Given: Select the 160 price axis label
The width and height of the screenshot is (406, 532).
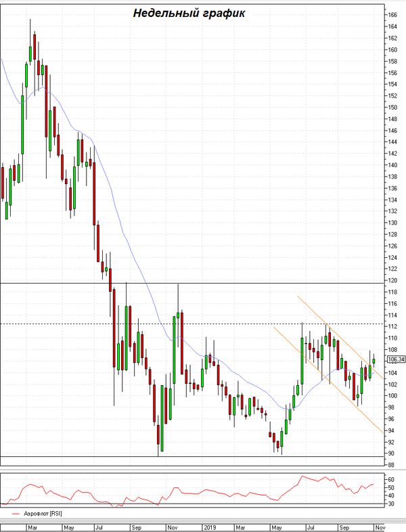Looking at the screenshot, I should [x=392, y=49].
